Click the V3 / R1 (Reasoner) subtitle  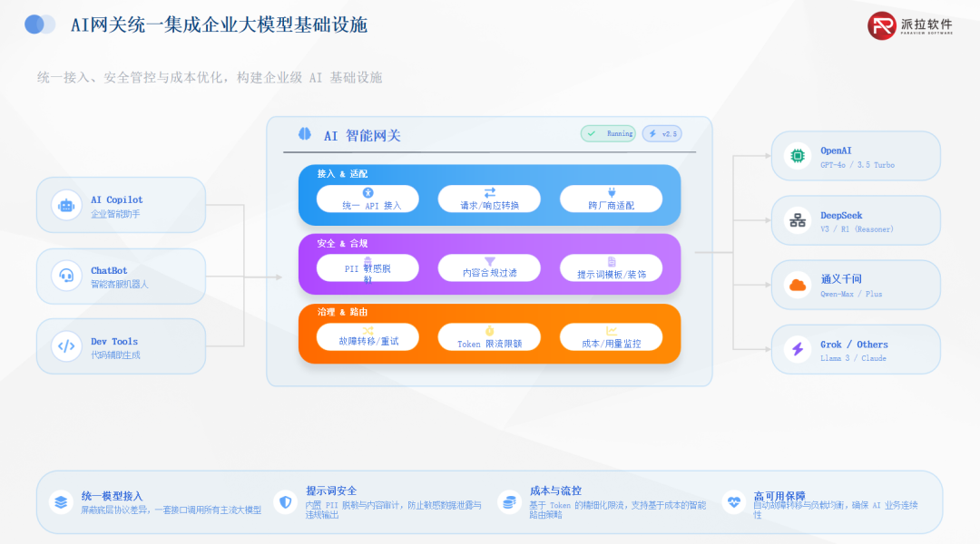[x=857, y=229]
